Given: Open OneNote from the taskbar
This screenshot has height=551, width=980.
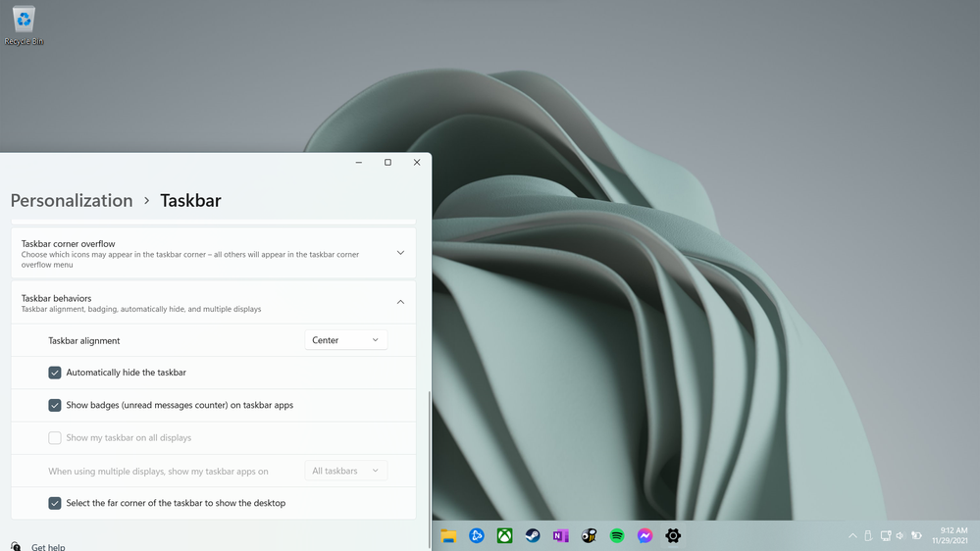Looking at the screenshot, I should 560,536.
